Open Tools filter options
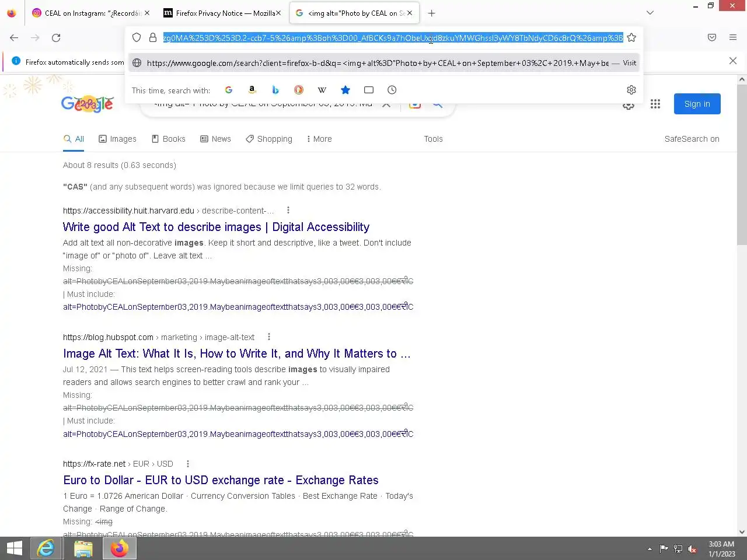The image size is (747, 560). tap(433, 139)
